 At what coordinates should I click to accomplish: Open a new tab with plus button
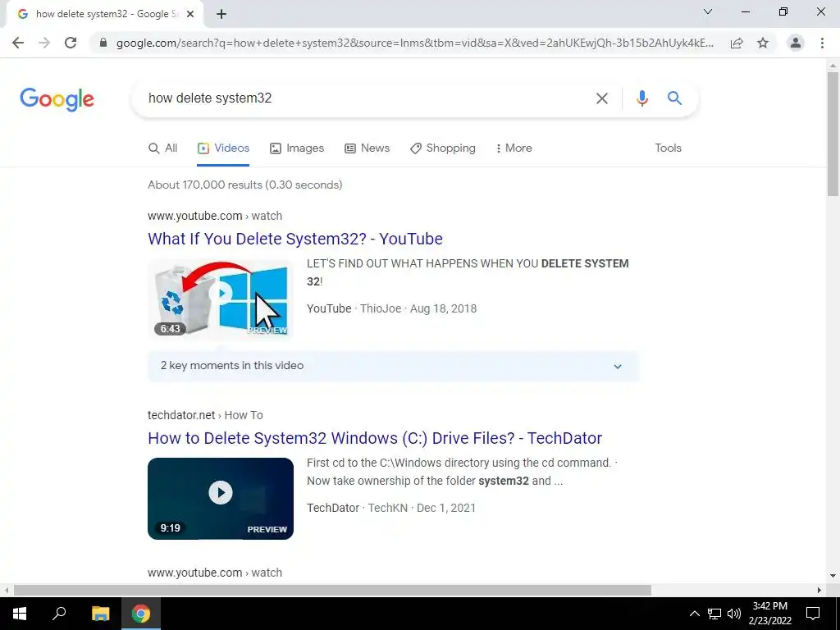click(221, 14)
